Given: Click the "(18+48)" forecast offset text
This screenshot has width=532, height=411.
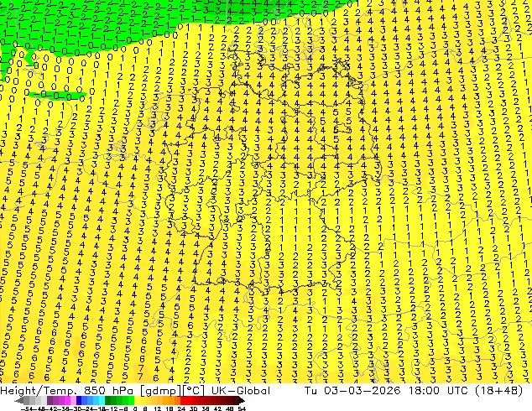Looking at the screenshot, I should 499,391.
